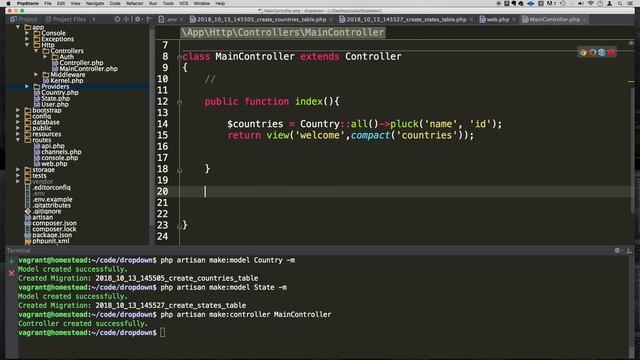The height and width of the screenshot is (360, 640).
Task: Toggle fold marker on class line 8
Action: 179,57
